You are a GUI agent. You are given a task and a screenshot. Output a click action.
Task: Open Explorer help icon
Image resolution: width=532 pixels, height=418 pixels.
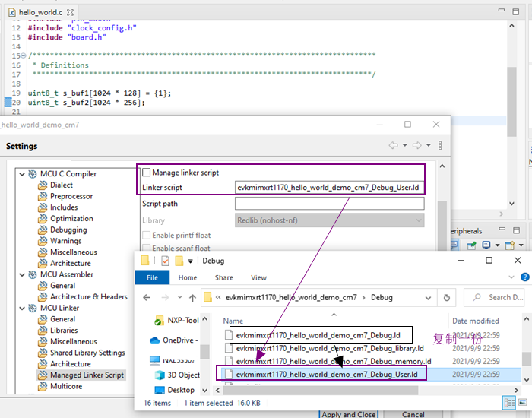coord(525,277)
